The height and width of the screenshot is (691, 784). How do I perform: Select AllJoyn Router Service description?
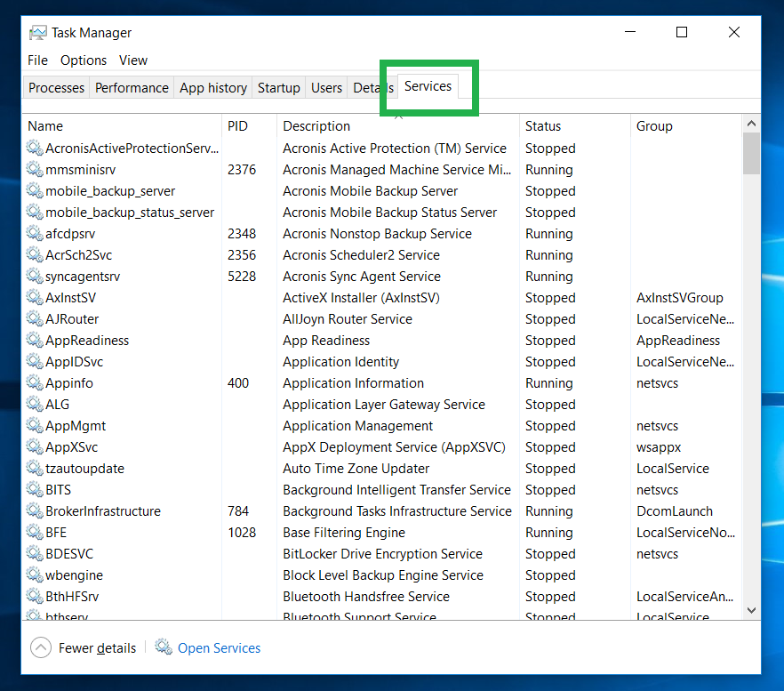coord(348,318)
